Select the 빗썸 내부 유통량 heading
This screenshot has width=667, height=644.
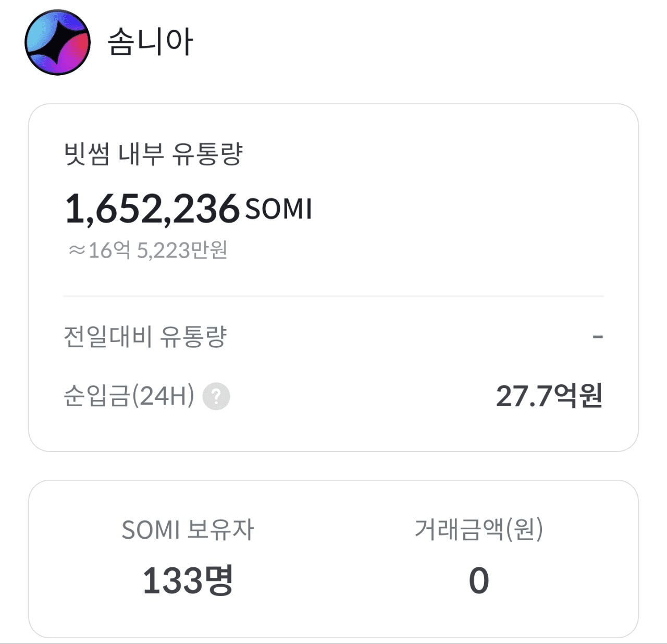point(153,154)
